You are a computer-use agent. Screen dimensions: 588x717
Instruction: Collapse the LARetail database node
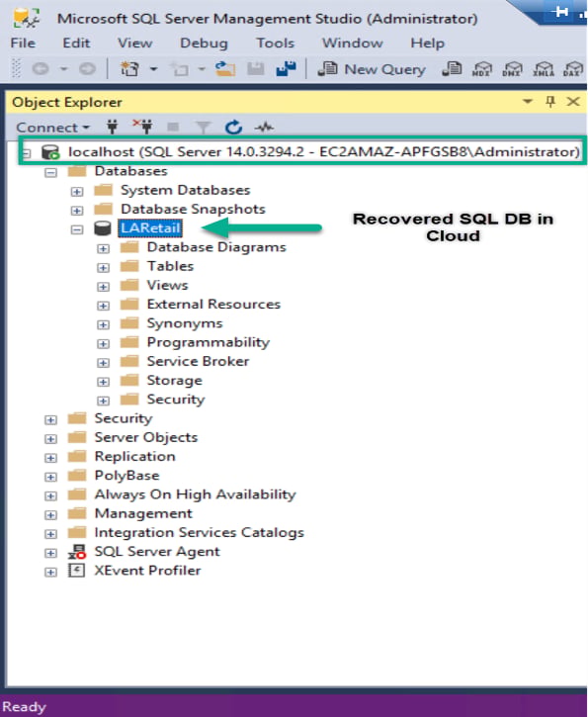pos(77,228)
